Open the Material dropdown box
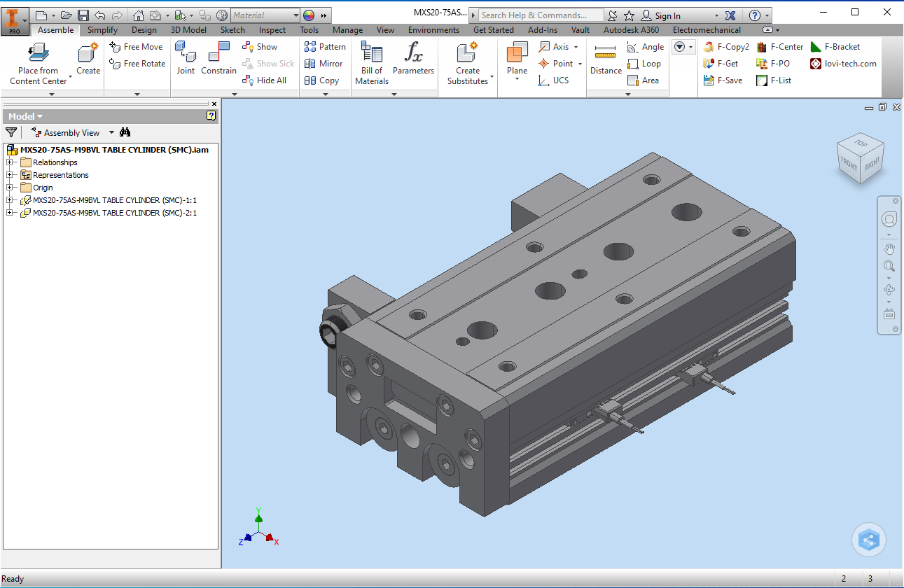Viewport: 904px width, 588px height. (x=265, y=15)
